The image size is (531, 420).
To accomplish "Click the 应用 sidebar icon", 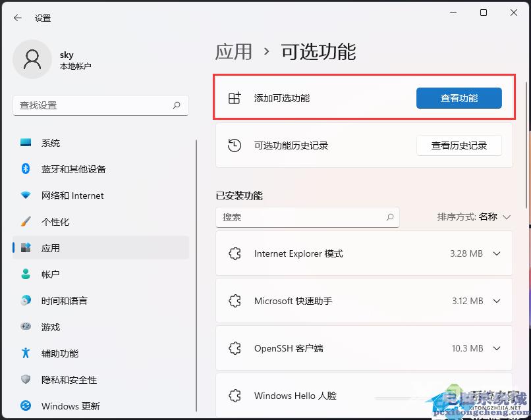I will [x=26, y=248].
